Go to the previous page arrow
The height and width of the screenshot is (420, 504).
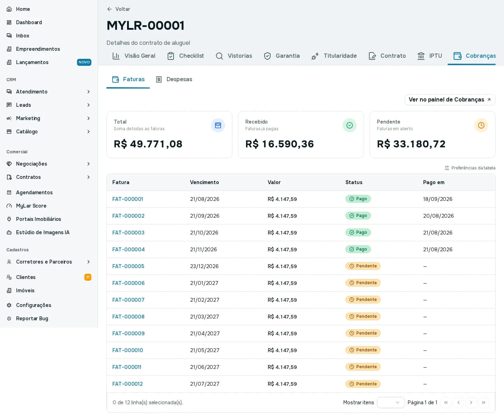[x=458, y=402]
